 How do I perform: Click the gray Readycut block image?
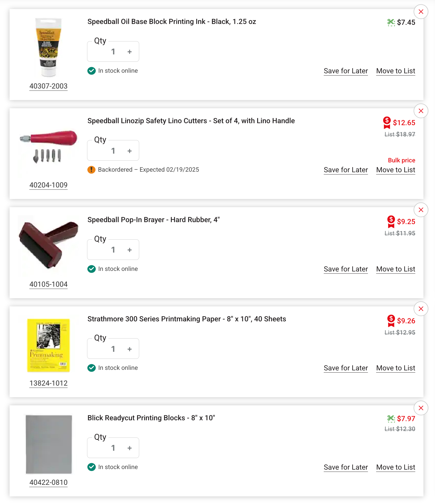coord(49,444)
